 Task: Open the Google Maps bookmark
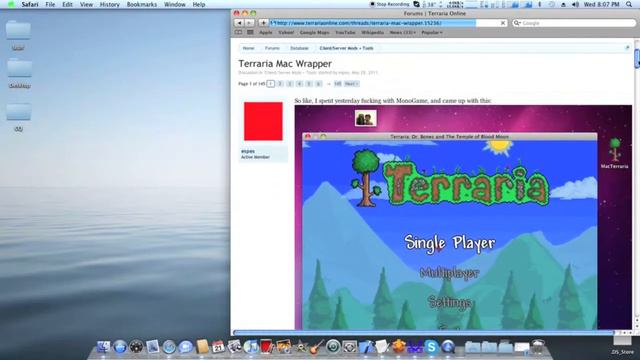314,32
